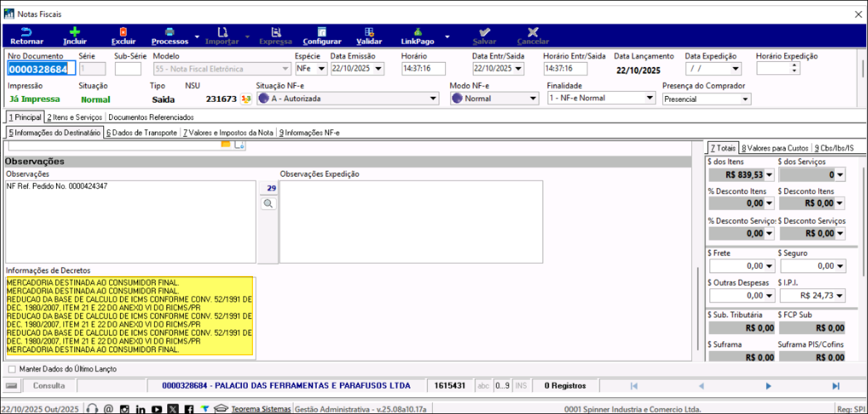
Task: Switch to Itens e Serviços tab
Action: pos(74,117)
